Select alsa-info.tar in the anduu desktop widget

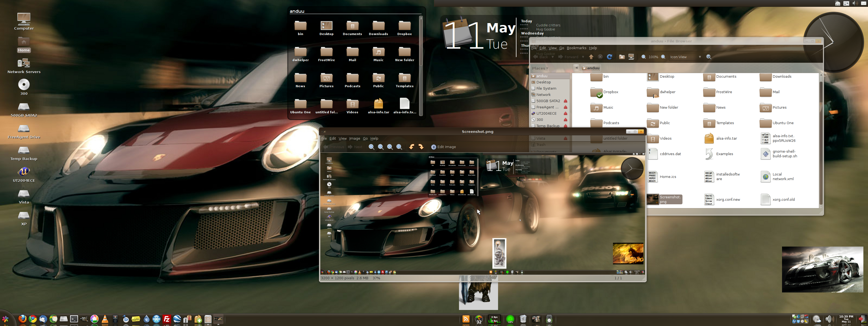point(378,106)
